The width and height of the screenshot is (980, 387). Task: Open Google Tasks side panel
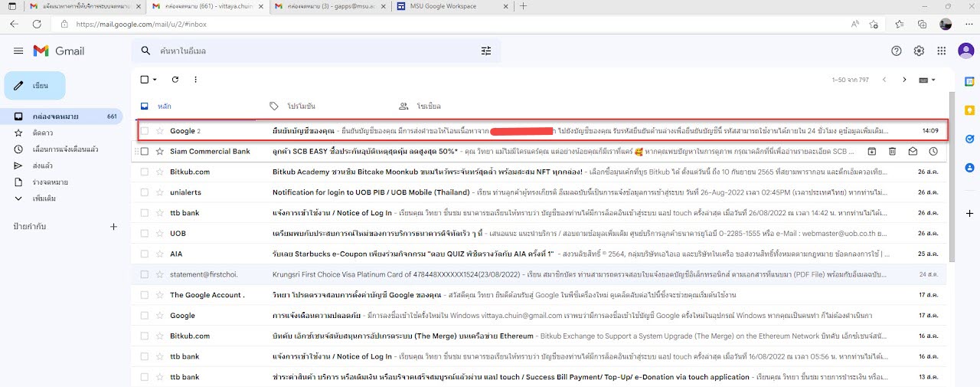tap(969, 139)
